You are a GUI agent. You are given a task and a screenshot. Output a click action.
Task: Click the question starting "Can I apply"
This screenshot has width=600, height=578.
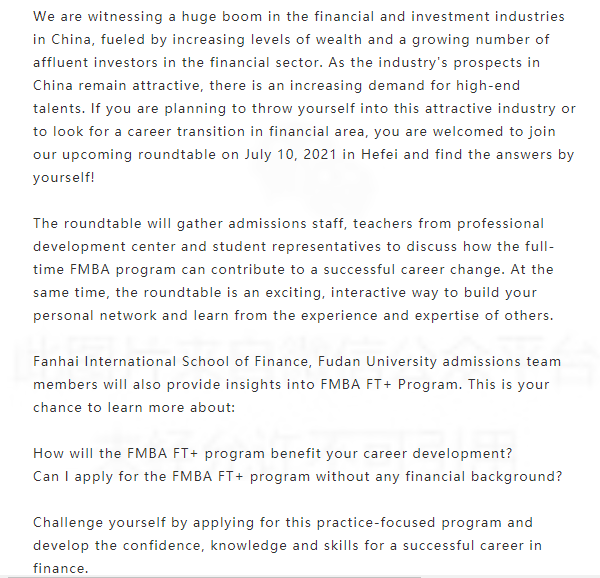pyautogui.click(x=297, y=476)
